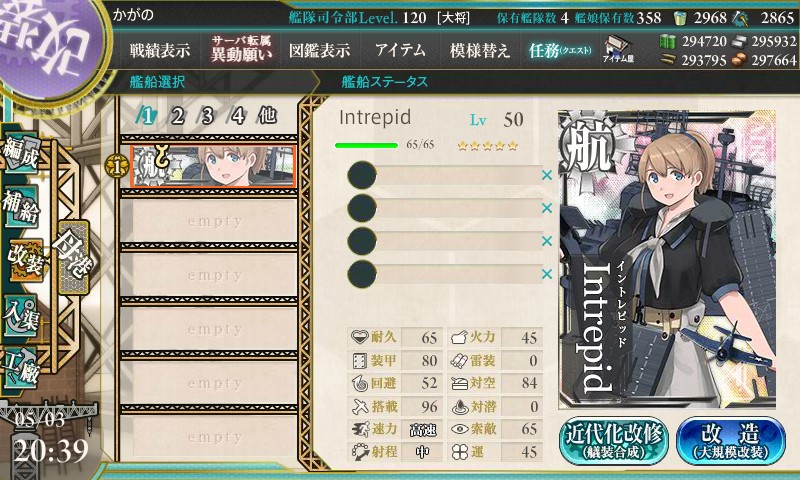Switch to fleet 4 tab
This screenshot has width=800, height=480.
tap(237, 116)
